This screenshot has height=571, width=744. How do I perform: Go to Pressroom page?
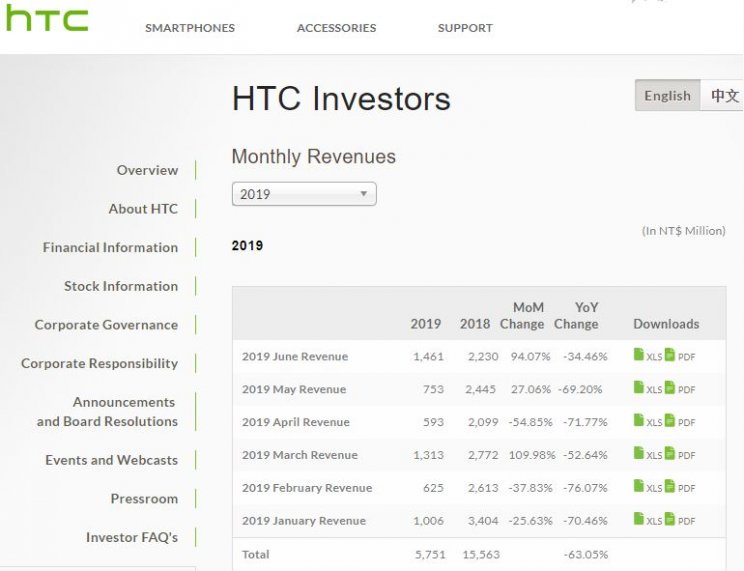coord(144,498)
